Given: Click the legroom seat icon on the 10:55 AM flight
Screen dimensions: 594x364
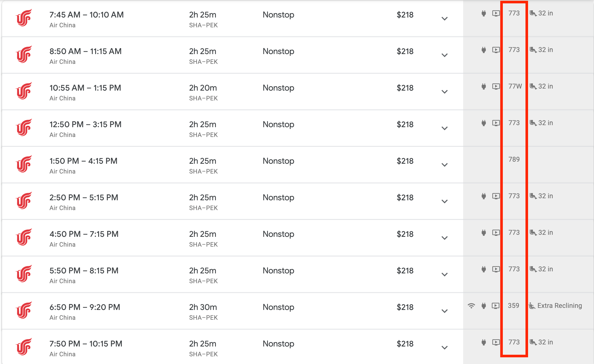Looking at the screenshot, I should [533, 86].
